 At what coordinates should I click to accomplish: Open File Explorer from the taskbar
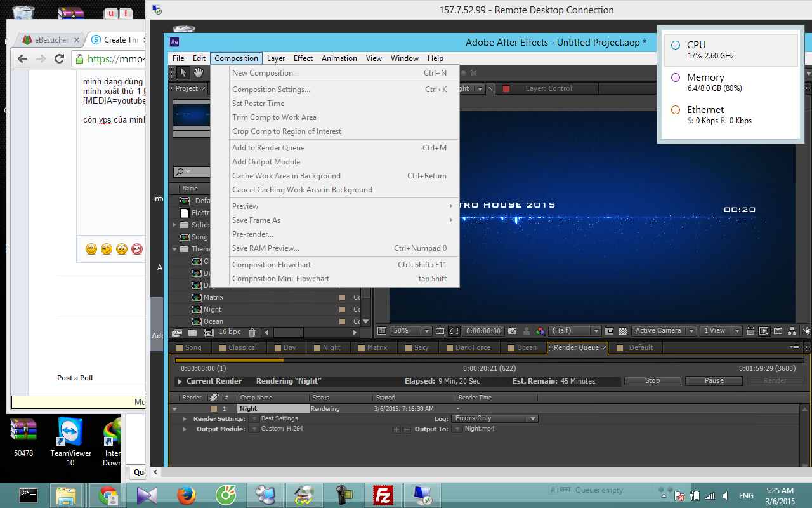(x=66, y=494)
